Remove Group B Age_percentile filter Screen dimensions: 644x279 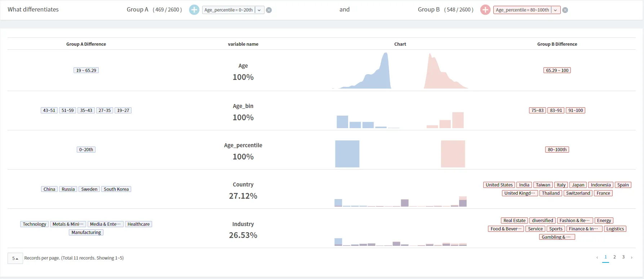point(565,10)
